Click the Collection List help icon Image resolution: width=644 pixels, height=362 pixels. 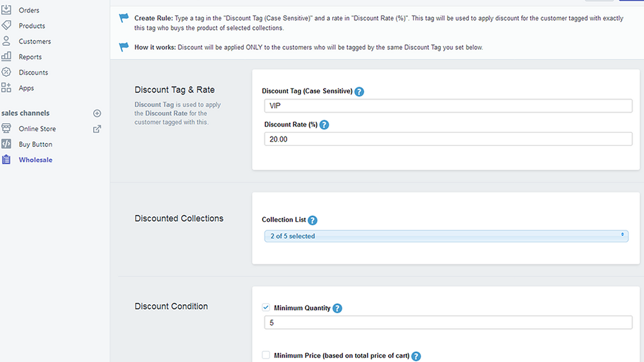[x=312, y=220]
